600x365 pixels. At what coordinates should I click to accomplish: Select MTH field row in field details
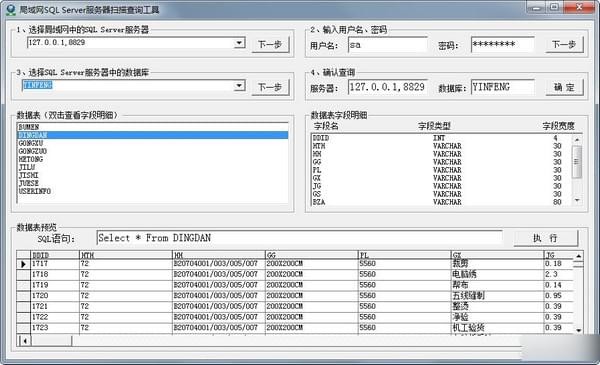click(x=441, y=146)
